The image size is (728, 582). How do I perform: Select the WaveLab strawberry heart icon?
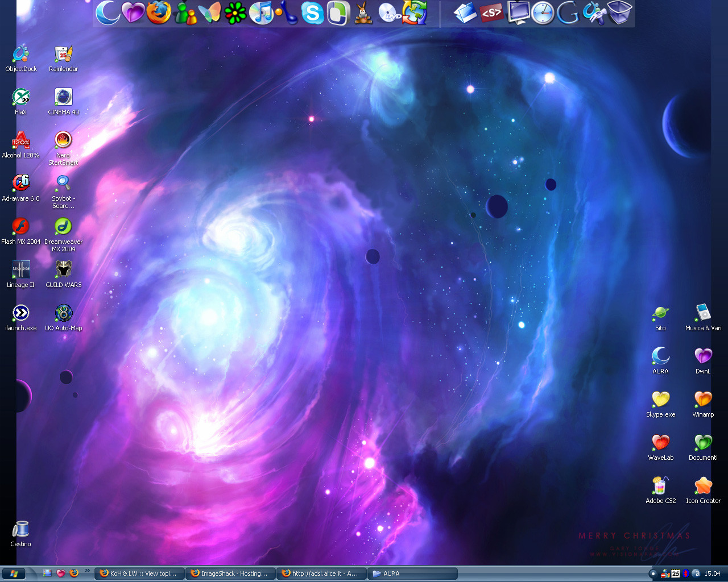coord(661,447)
